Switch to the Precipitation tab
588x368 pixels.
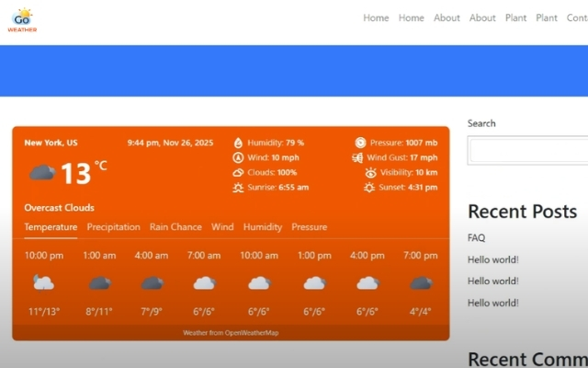tap(113, 227)
